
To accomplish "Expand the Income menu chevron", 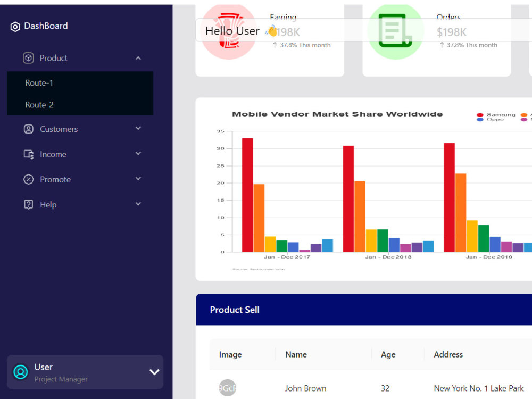I will (138, 153).
